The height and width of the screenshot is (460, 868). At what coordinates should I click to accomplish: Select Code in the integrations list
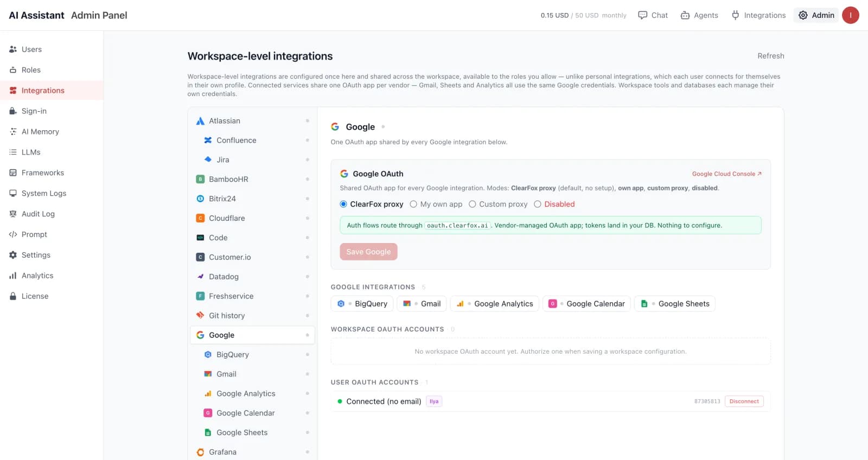tap(253, 238)
